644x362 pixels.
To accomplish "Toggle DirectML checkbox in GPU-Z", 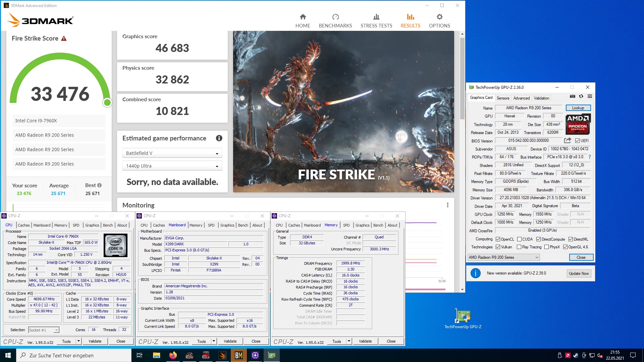I will [571, 239].
